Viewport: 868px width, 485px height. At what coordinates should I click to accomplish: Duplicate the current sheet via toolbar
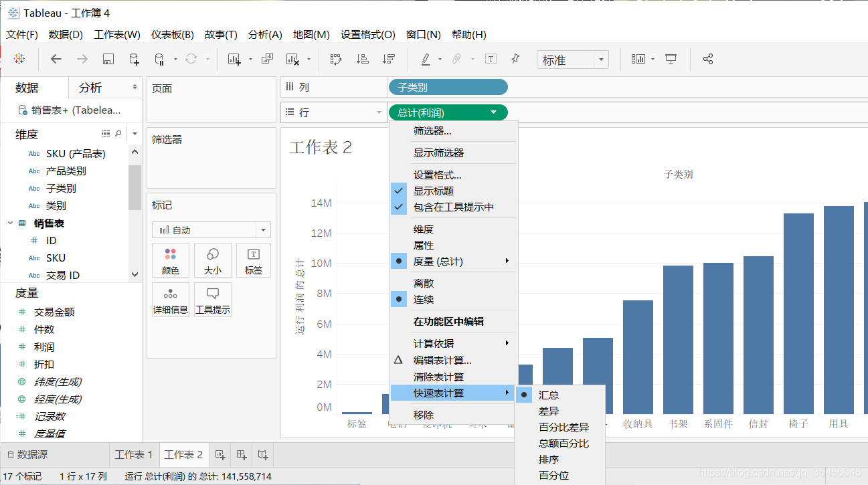pyautogui.click(x=267, y=59)
